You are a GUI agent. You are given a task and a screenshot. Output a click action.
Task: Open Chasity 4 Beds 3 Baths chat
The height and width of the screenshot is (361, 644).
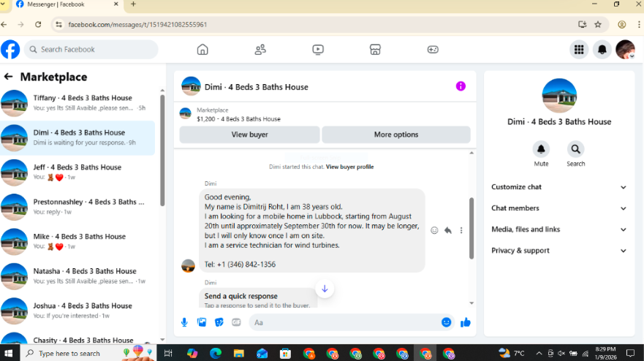(77, 338)
